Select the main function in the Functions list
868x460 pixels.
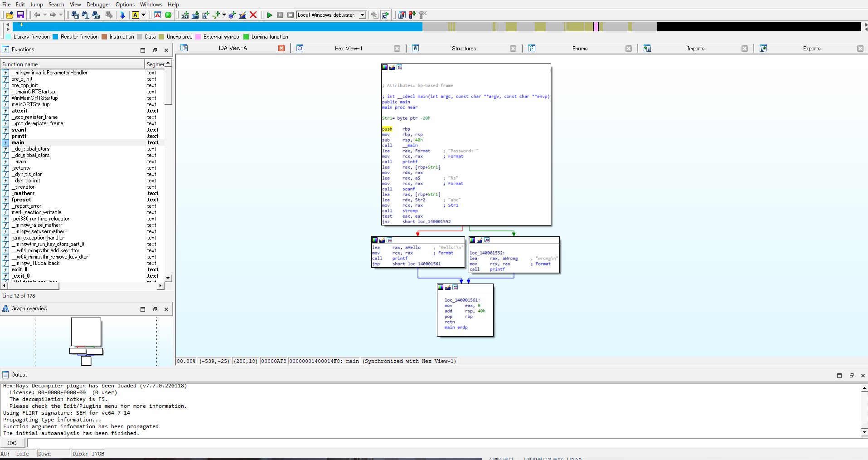tap(18, 142)
